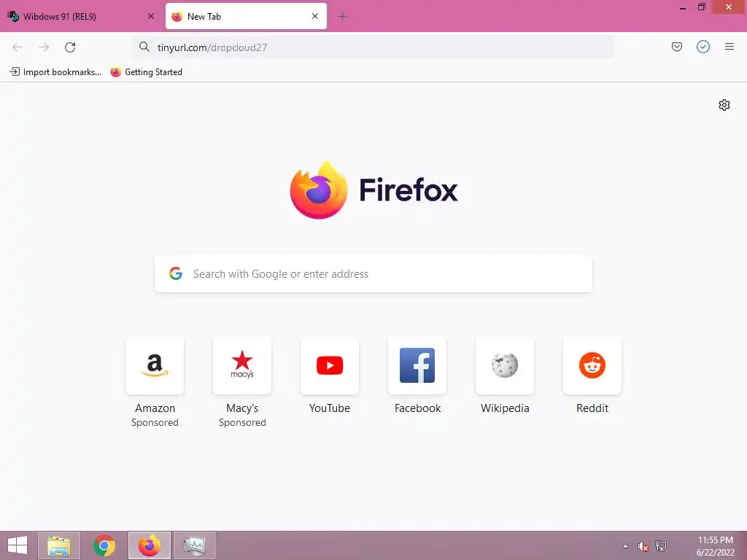This screenshot has height=560, width=747.
Task: Open the clock showing 11:55 PM
Action: (715, 546)
